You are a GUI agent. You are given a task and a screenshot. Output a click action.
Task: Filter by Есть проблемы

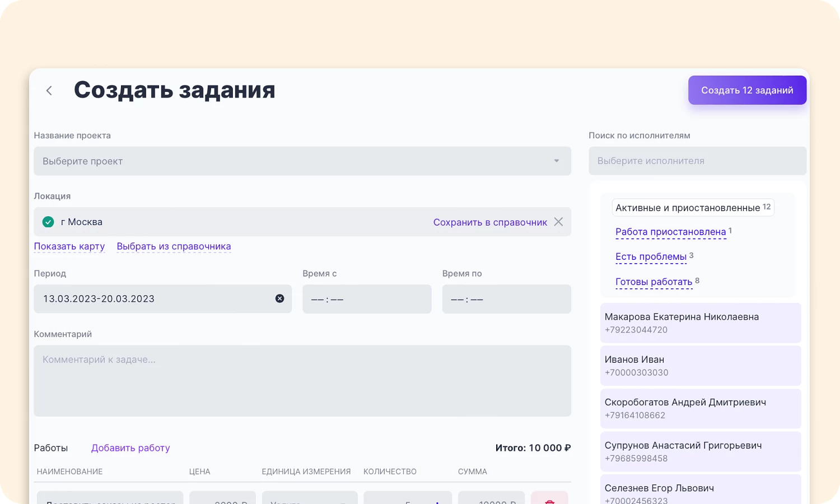pyautogui.click(x=651, y=257)
